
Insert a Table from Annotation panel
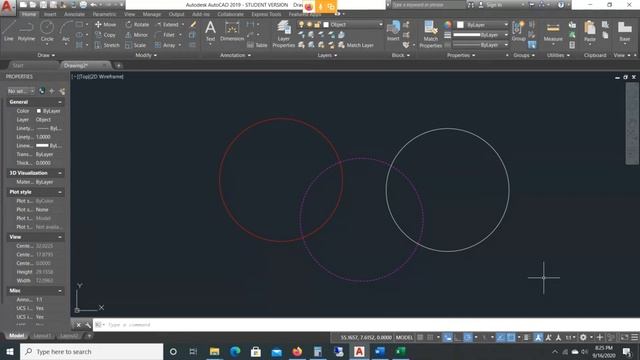(x=257, y=45)
